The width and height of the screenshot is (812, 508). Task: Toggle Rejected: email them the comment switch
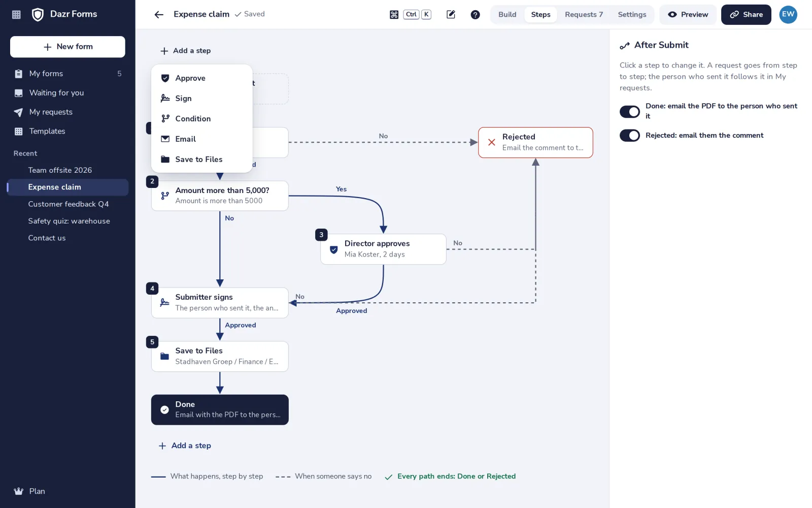[630, 135]
